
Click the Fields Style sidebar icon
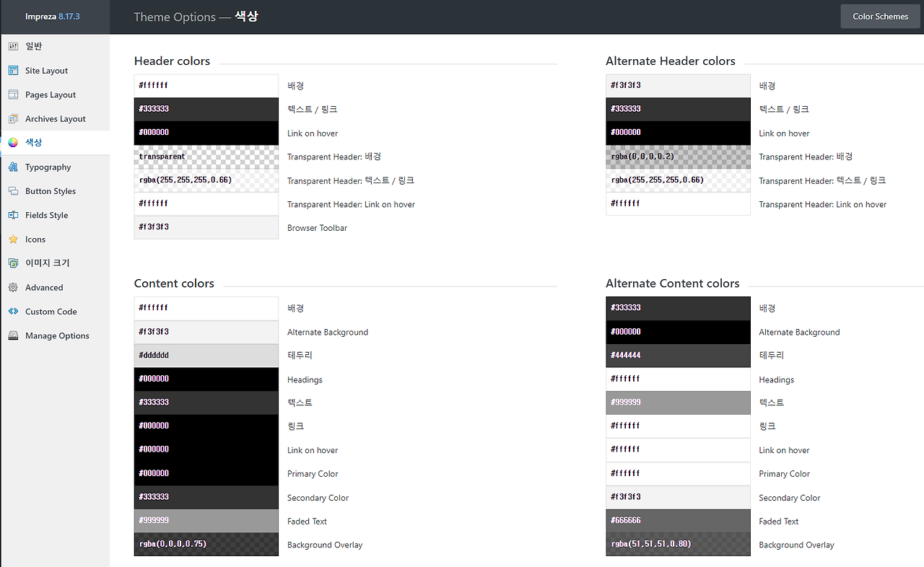tap(13, 215)
